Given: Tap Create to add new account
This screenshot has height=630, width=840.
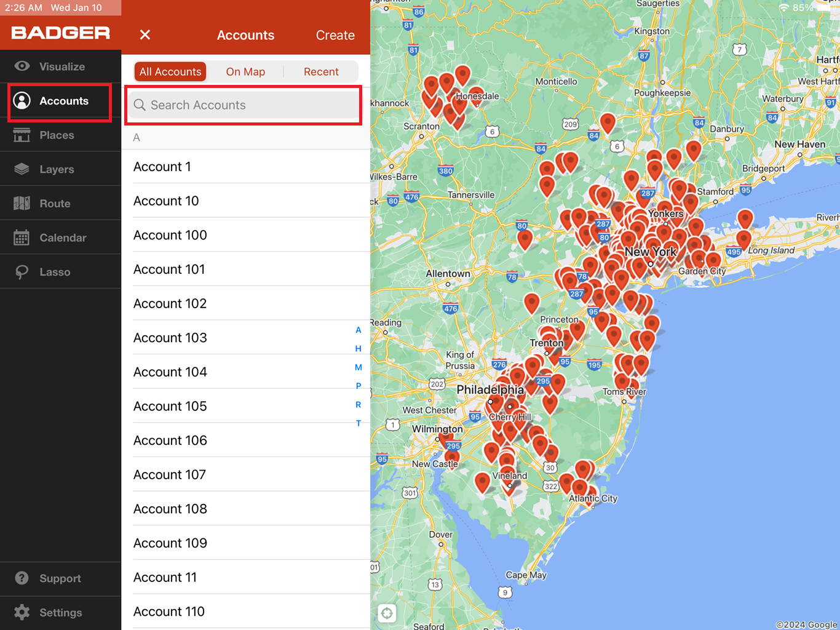Looking at the screenshot, I should (335, 35).
